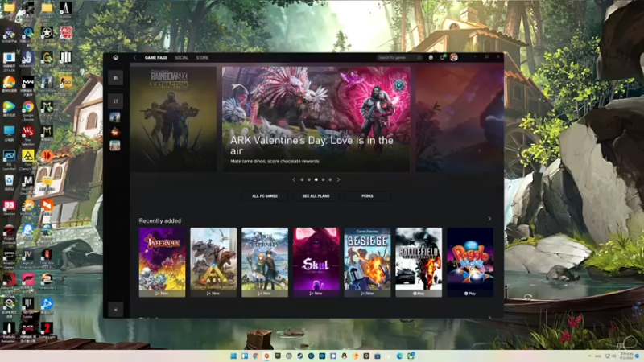Expand Recently added with the right chevron

coord(489,219)
